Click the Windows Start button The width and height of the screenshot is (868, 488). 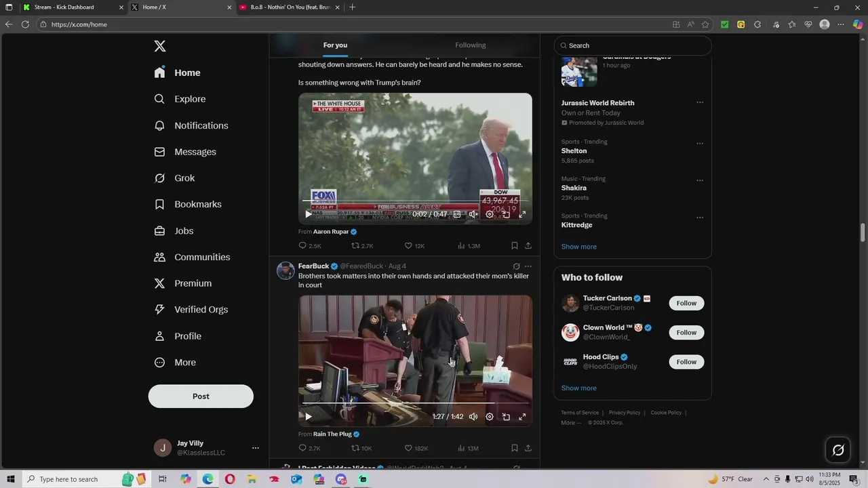click(11, 479)
